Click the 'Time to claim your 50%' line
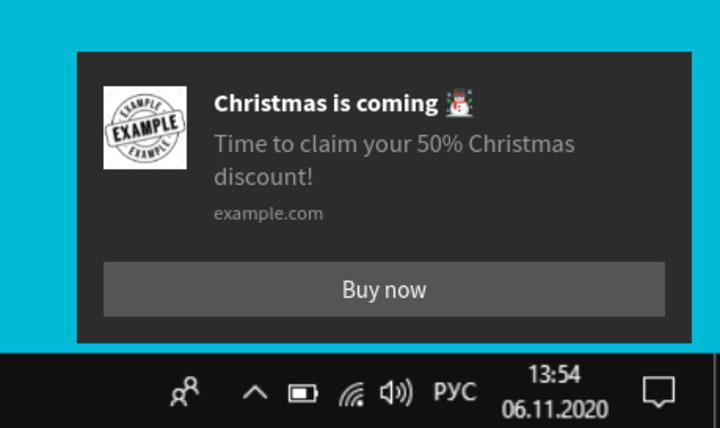Viewport: 720px width, 428px height. pyautogui.click(x=394, y=144)
